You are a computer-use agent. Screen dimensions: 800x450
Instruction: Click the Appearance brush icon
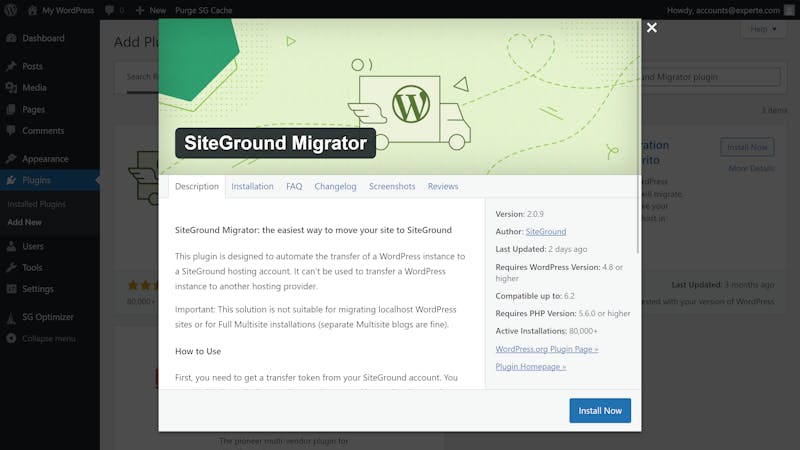11,159
